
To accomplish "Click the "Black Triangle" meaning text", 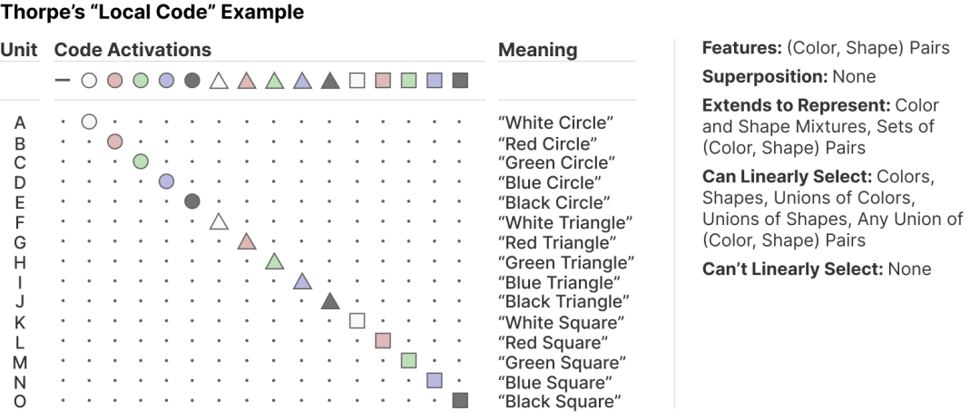I will (x=563, y=301).
